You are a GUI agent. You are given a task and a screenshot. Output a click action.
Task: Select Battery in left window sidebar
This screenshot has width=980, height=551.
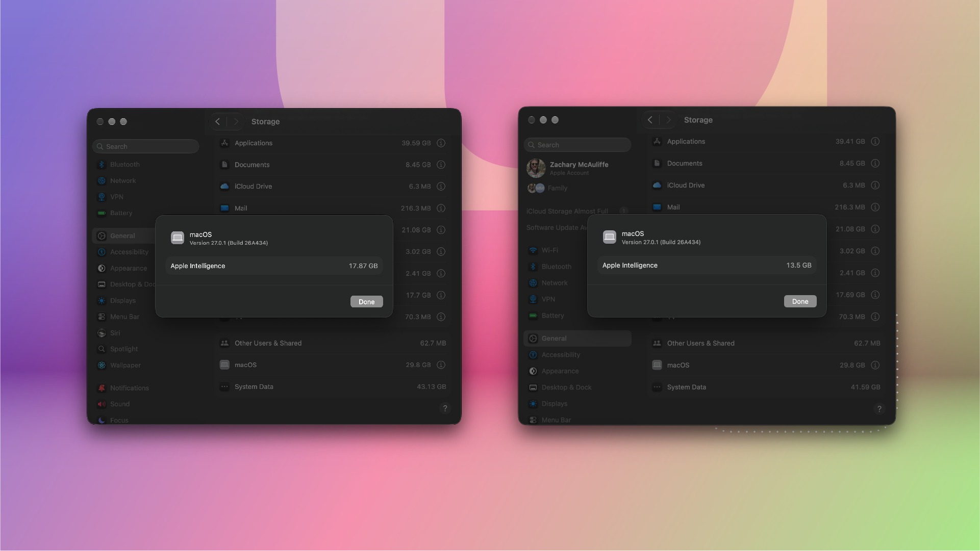146,213
